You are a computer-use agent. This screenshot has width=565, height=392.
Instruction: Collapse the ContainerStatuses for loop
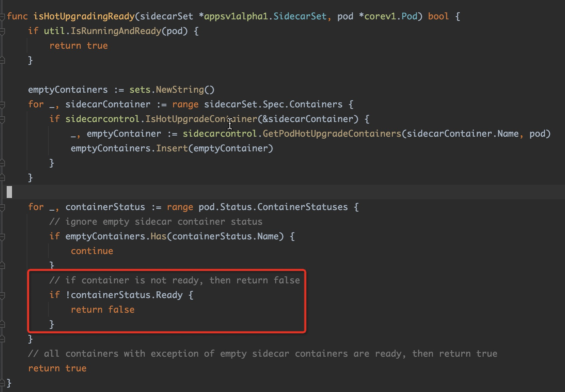tap(3, 207)
